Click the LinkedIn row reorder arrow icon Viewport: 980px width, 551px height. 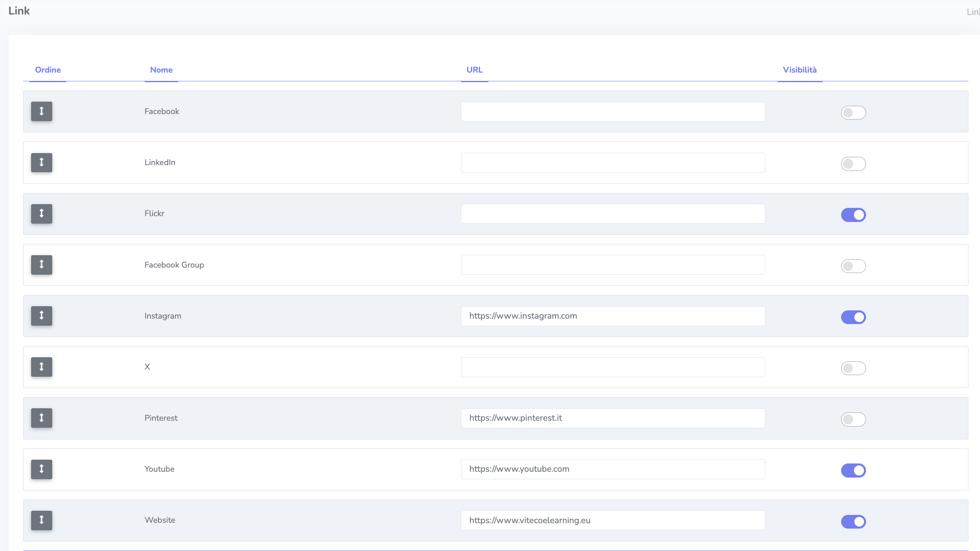pyautogui.click(x=41, y=162)
